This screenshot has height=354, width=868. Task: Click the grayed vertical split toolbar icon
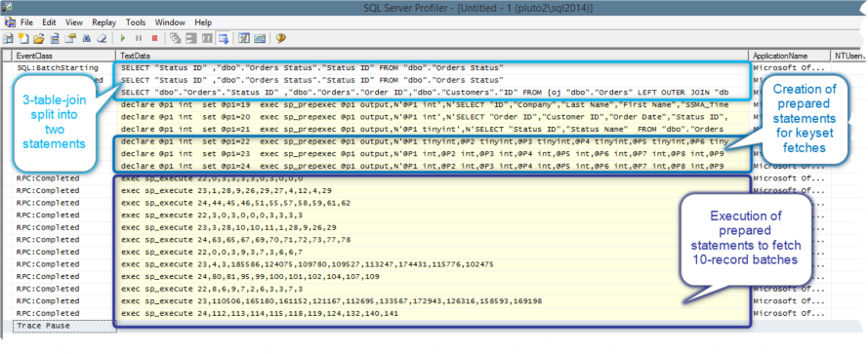coord(207,39)
